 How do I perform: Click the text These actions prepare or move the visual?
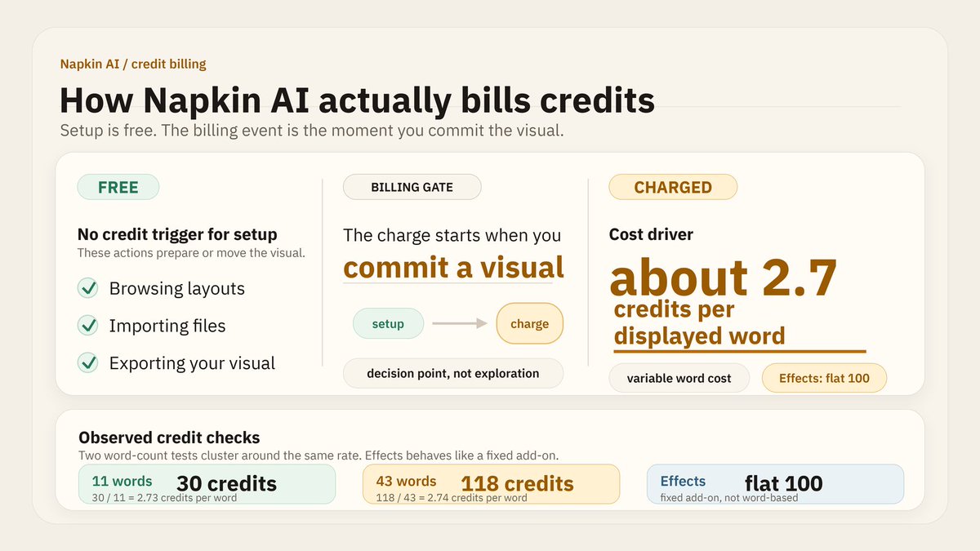(191, 253)
